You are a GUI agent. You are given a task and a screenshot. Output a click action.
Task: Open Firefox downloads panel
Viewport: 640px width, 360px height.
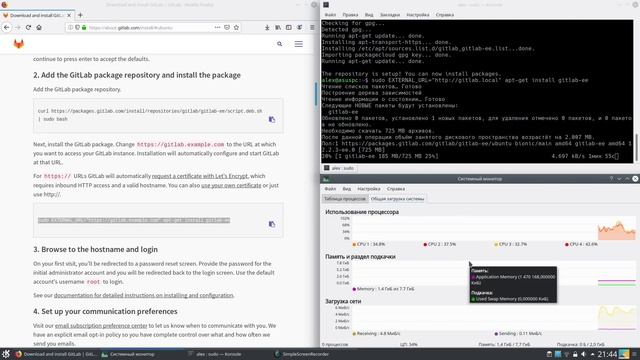pos(267,27)
